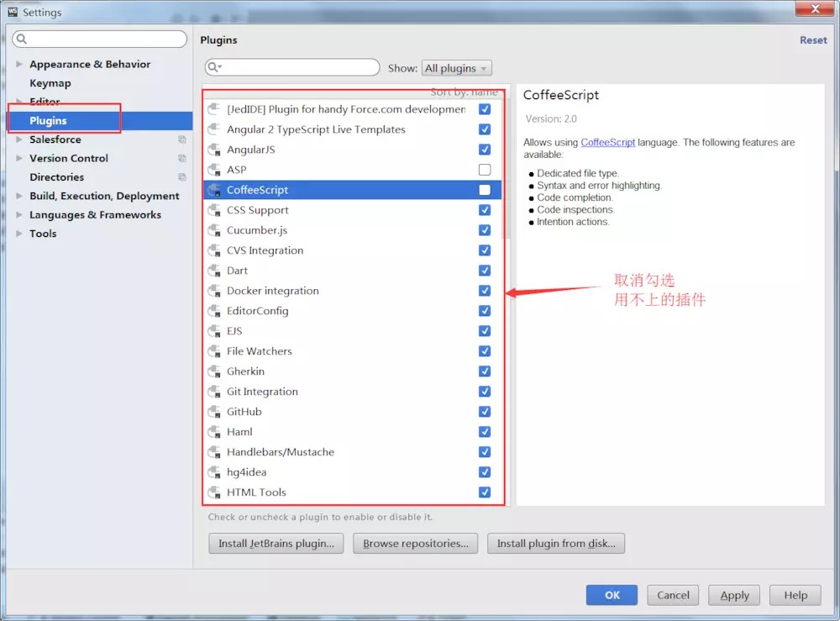Click the CVS Integration plugin icon
Viewport: 840px width, 621px height.
(214, 250)
